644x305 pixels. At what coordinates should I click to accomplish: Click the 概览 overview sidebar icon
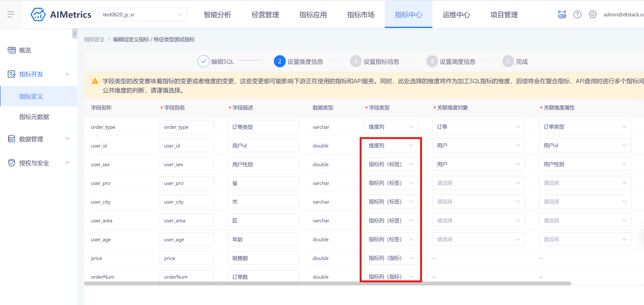[12, 50]
